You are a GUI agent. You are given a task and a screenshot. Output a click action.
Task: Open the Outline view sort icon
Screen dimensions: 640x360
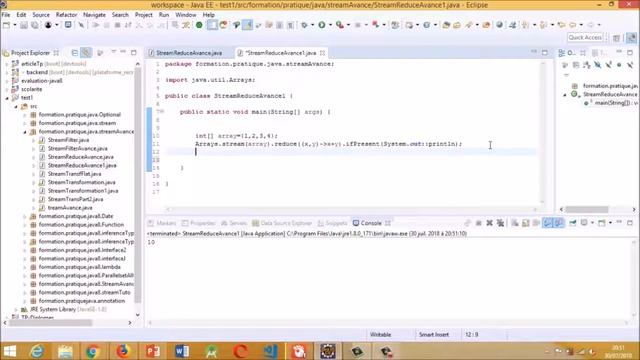587,65
